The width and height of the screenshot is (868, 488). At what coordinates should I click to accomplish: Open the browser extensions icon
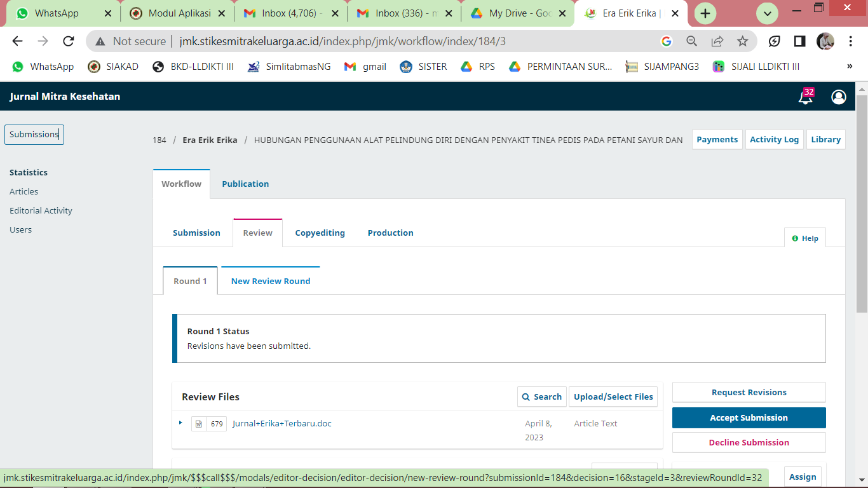click(774, 41)
